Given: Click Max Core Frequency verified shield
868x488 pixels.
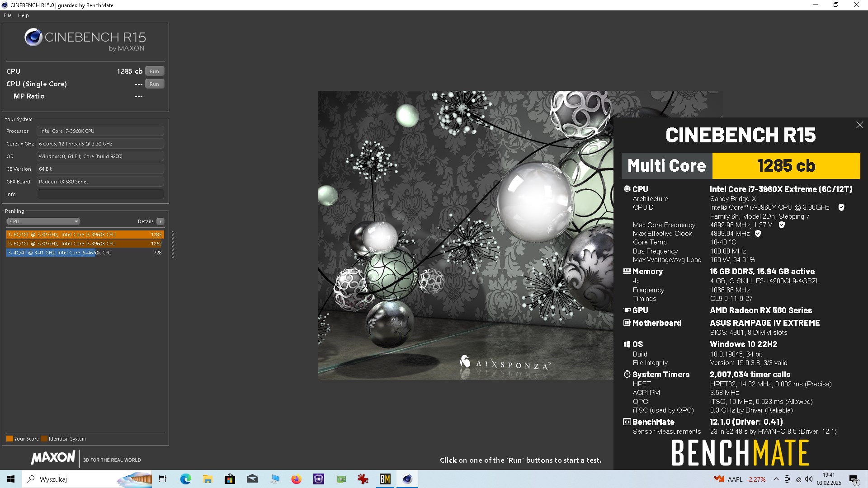Looking at the screenshot, I should 782,225.
